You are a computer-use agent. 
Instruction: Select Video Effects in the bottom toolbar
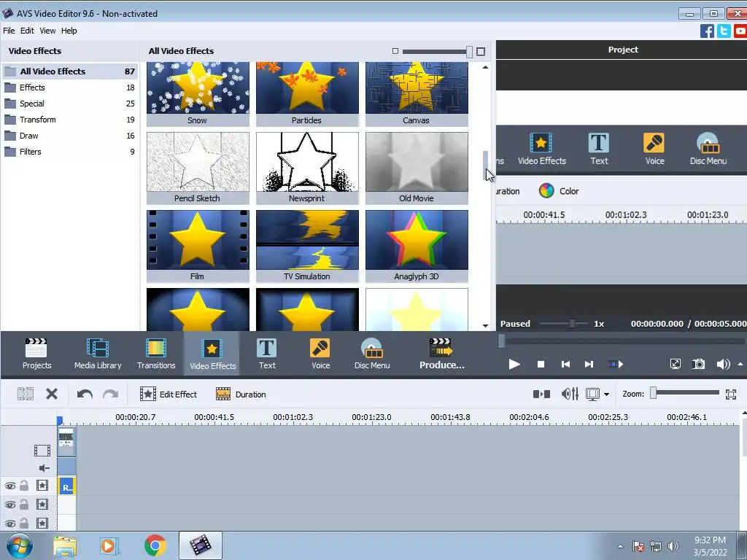point(212,354)
